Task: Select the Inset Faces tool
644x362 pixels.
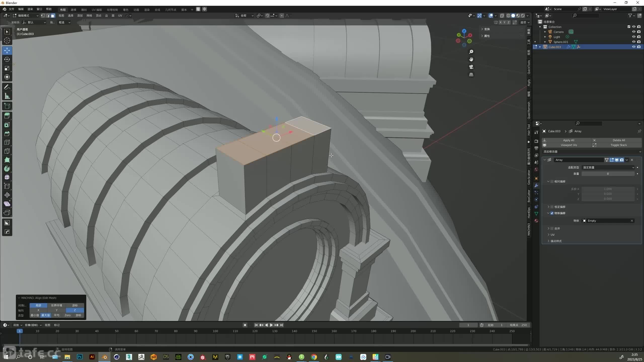Action: point(7,125)
